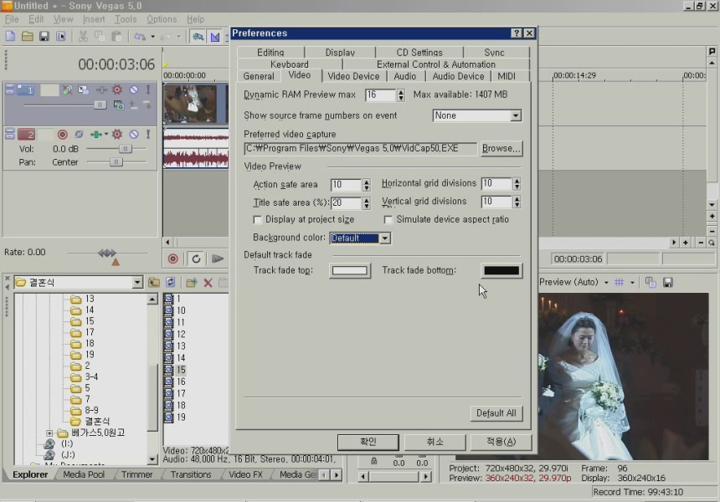The width and height of the screenshot is (720, 502).
Task: Click the Explorer up-one-level folder icon
Action: coord(154,282)
